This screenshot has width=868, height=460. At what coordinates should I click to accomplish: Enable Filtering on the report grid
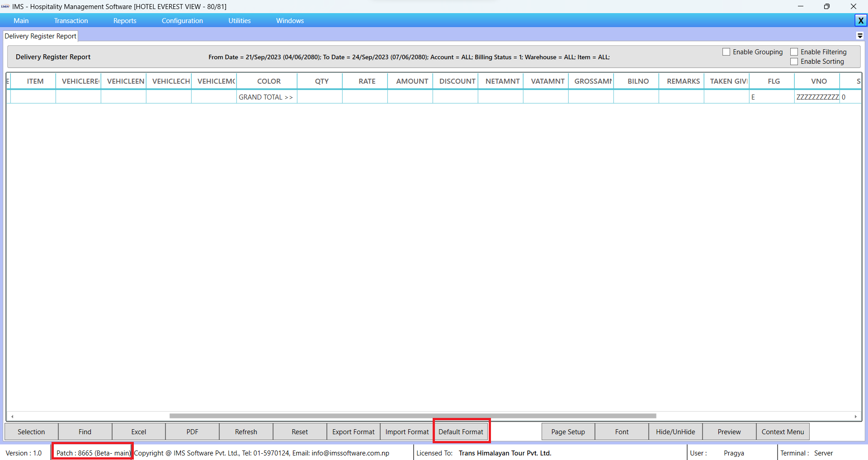[x=794, y=52]
